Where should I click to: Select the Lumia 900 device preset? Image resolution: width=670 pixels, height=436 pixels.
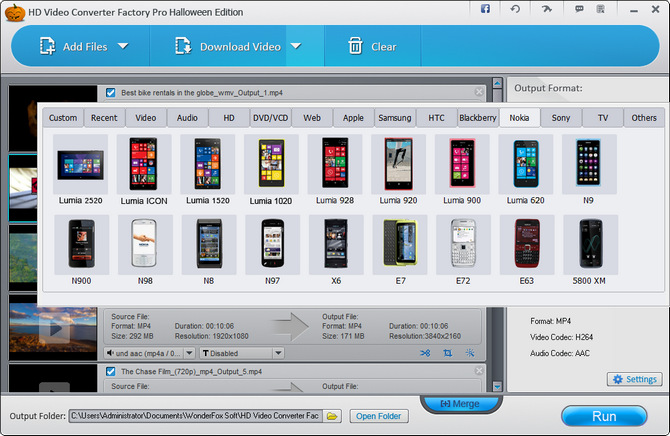point(462,170)
